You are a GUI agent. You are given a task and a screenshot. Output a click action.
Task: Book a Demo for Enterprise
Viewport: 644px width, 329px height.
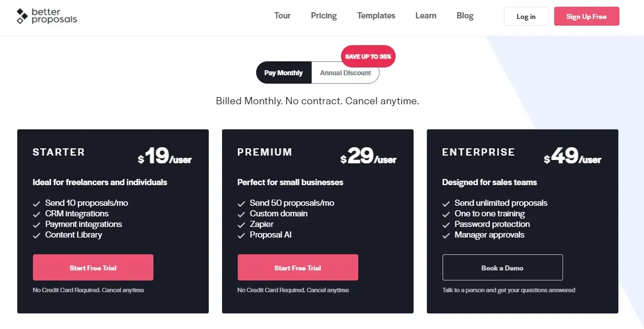(x=502, y=267)
